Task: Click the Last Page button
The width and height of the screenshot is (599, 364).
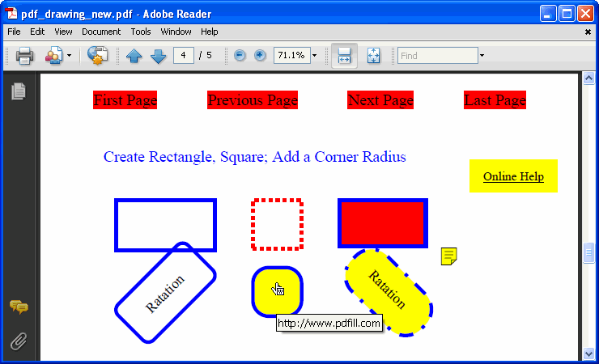Action: pyautogui.click(x=495, y=100)
